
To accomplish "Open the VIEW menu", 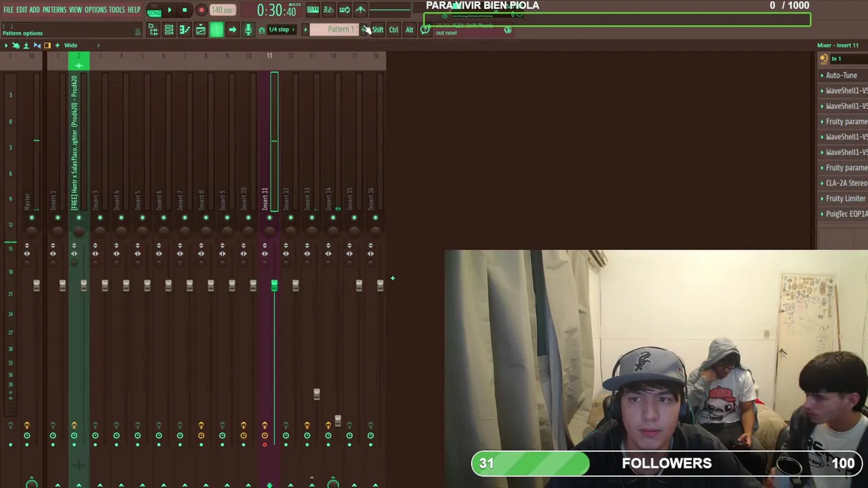I will click(75, 10).
